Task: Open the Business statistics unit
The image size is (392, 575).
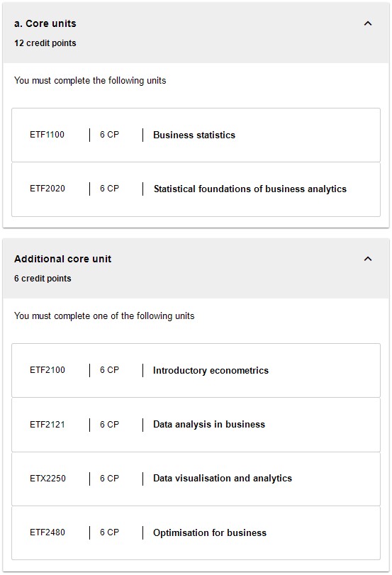Action: click(194, 135)
